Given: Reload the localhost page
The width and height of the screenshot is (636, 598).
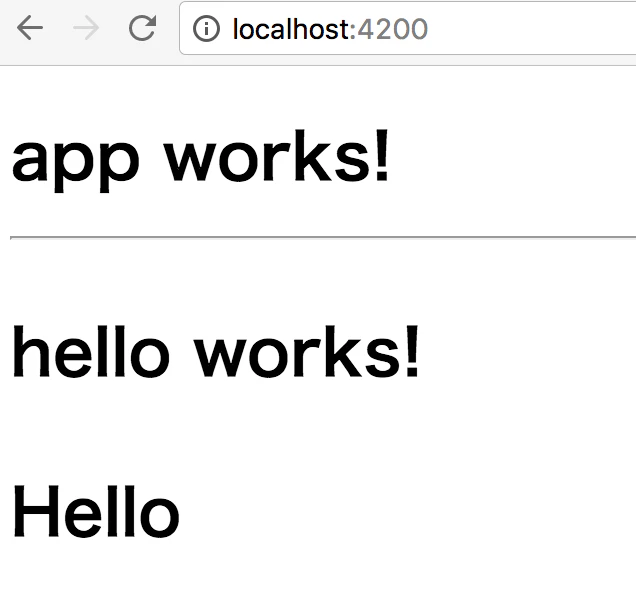Looking at the screenshot, I should tap(142, 28).
